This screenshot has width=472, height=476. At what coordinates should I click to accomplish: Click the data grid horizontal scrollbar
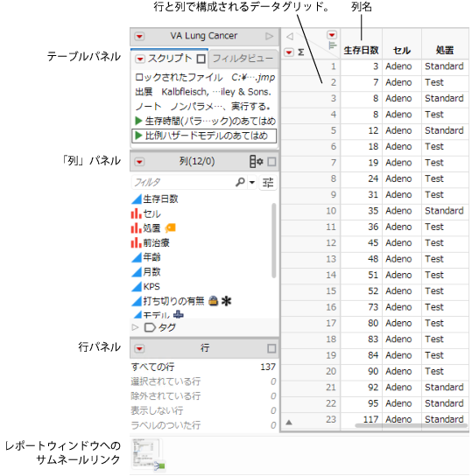click(x=412, y=425)
